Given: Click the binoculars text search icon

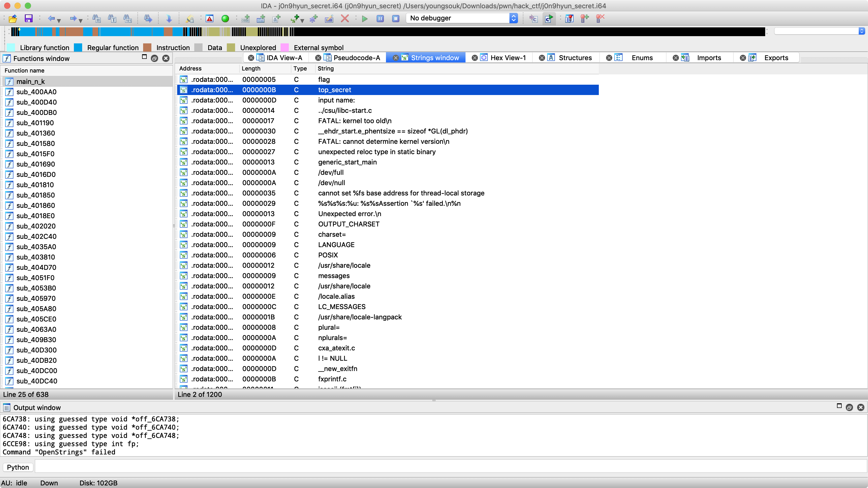Looking at the screenshot, I should click(112, 19).
